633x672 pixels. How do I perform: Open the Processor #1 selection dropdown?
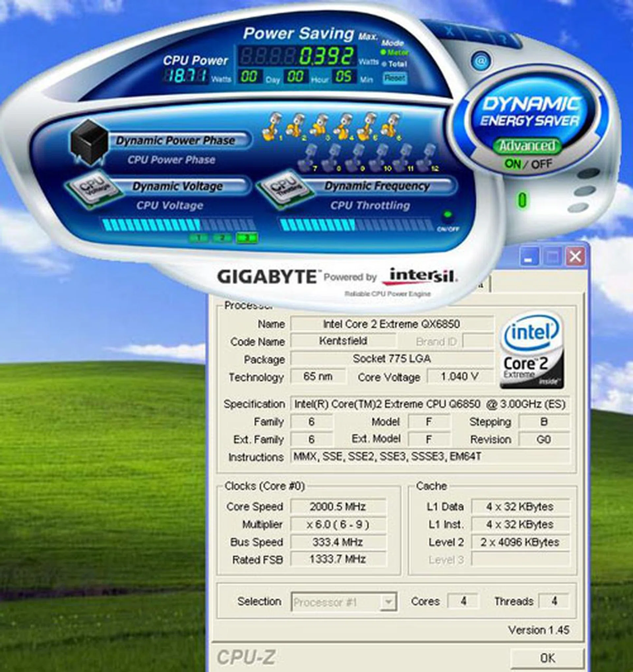click(x=388, y=602)
